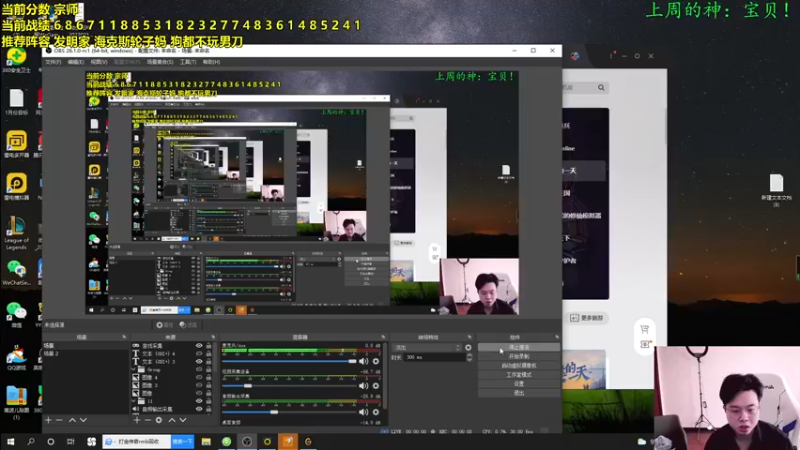Open 360 Security Guard desktop icon
The width and height of the screenshot is (800, 450).
coord(16,61)
